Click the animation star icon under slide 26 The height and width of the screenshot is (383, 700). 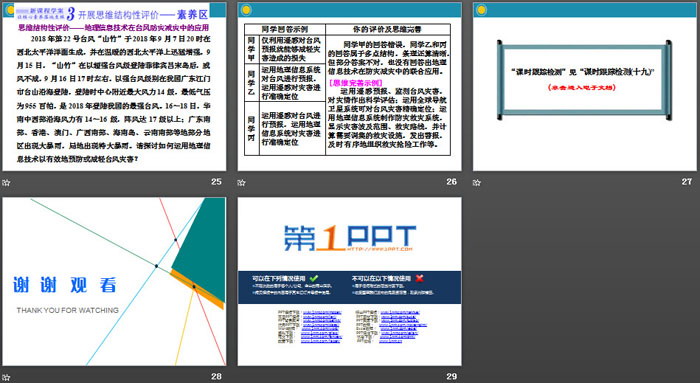click(242, 183)
